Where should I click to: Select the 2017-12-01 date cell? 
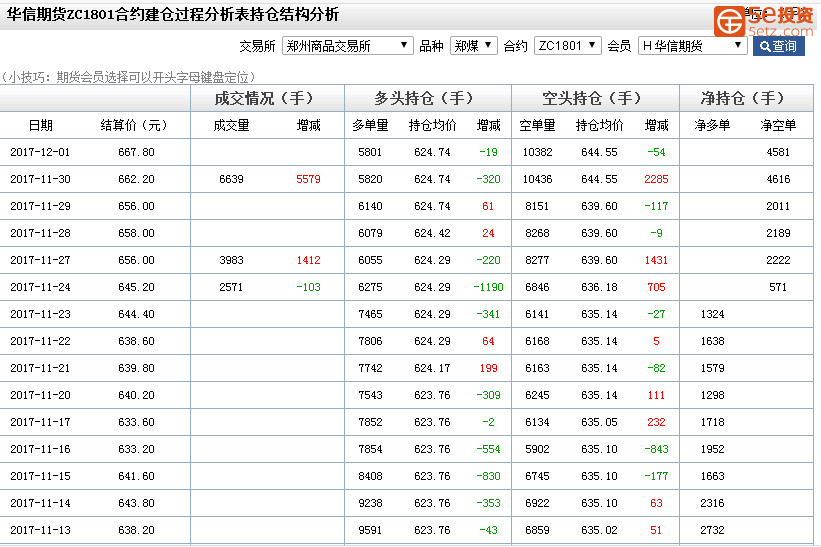tap(40, 152)
